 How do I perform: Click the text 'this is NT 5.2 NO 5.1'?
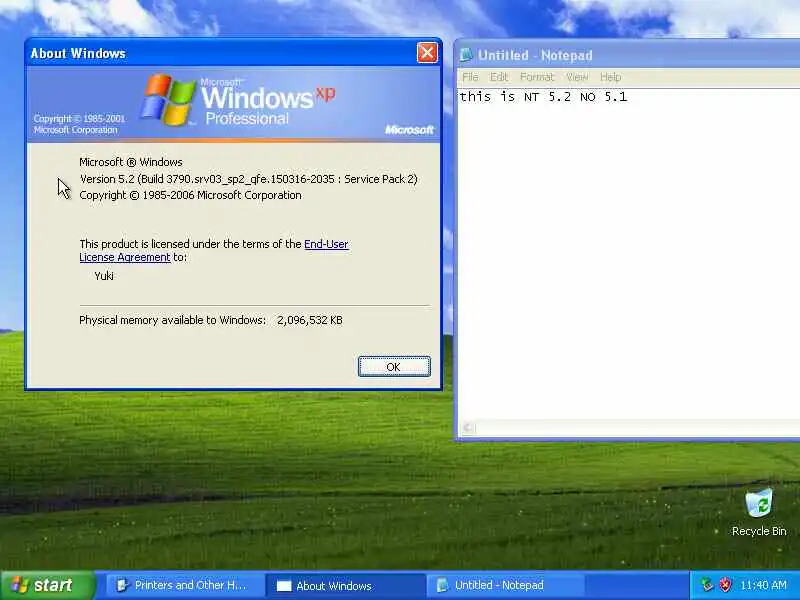(x=543, y=96)
